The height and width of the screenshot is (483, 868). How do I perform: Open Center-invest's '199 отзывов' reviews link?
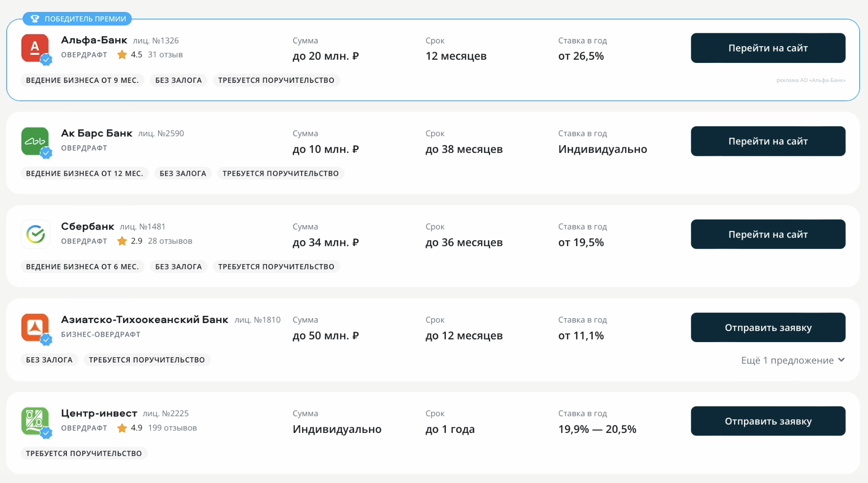tap(172, 428)
